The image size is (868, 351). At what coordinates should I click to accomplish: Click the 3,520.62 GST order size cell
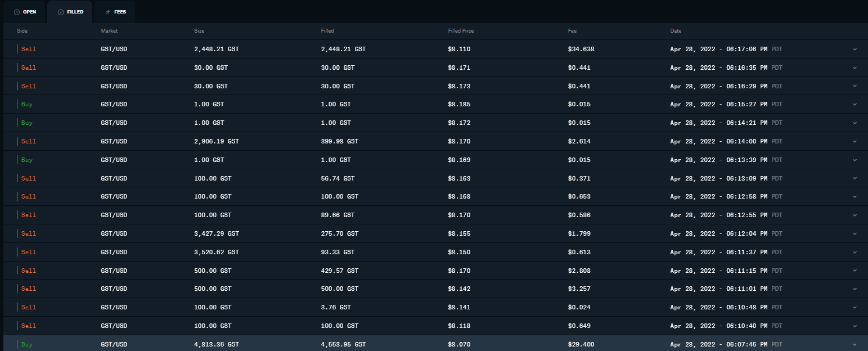216,252
